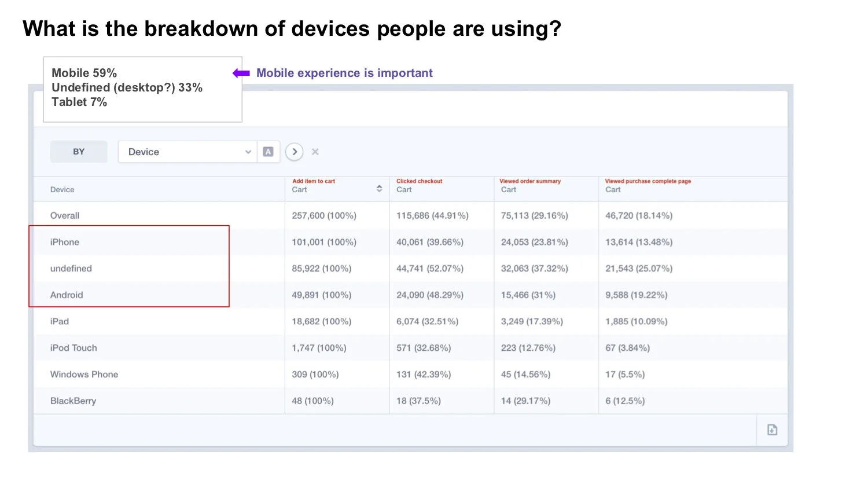Click the 44,741 (52.07%) cell

click(430, 269)
